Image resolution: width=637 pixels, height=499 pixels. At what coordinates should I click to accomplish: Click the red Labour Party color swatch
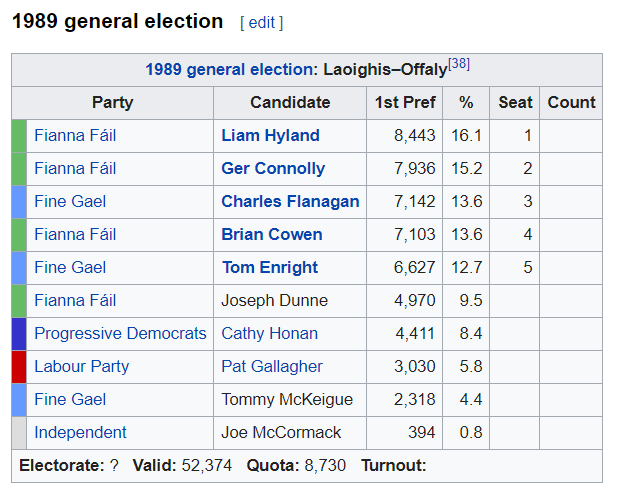click(19, 367)
